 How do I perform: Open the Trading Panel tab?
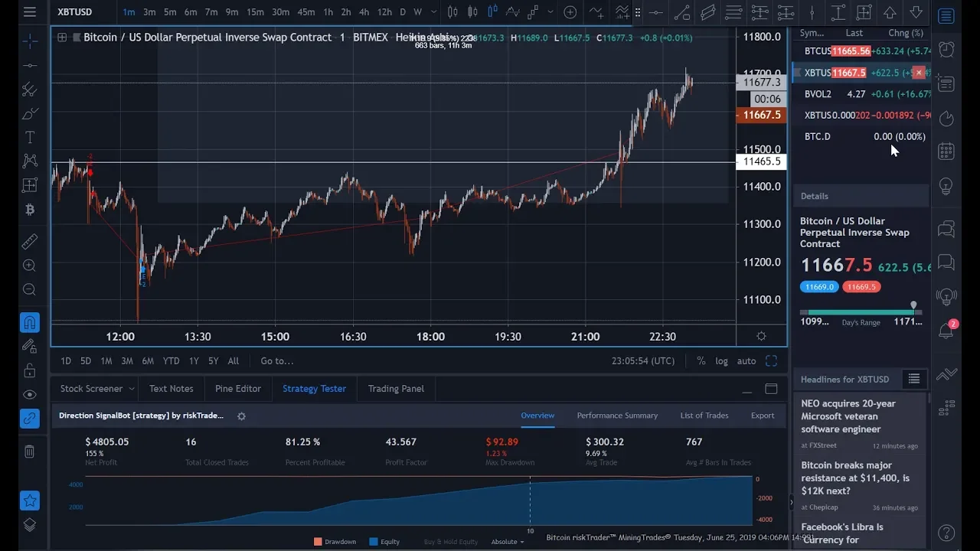[x=396, y=389]
